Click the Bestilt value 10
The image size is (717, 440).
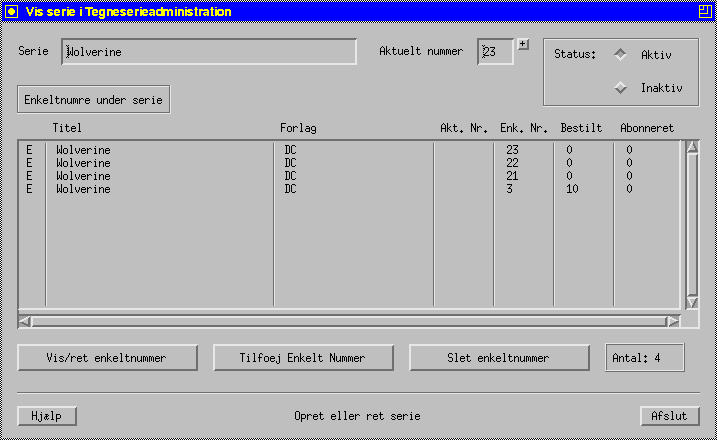tap(572, 189)
